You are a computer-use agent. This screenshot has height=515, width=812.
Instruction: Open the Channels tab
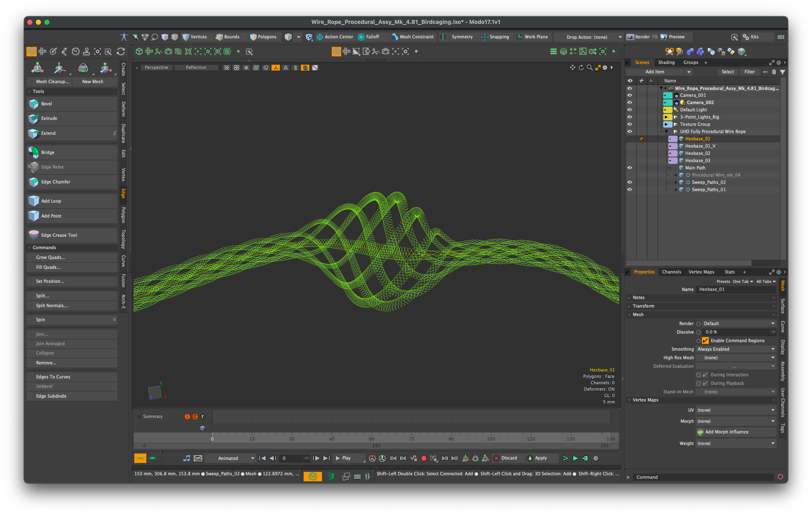pos(671,272)
